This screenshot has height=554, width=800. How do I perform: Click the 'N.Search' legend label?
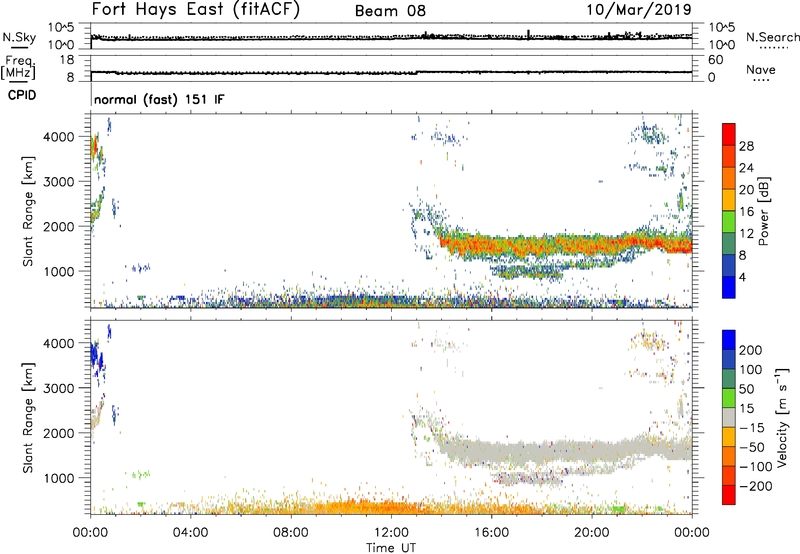click(x=772, y=37)
